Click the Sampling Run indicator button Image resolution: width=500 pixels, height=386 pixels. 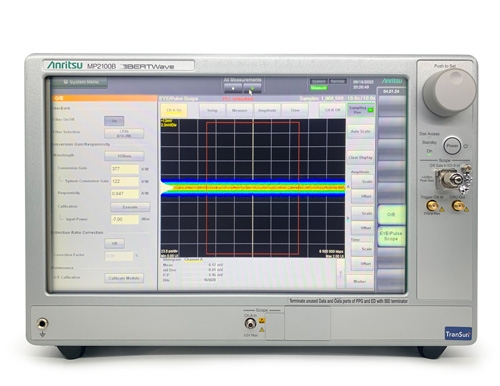361,110
